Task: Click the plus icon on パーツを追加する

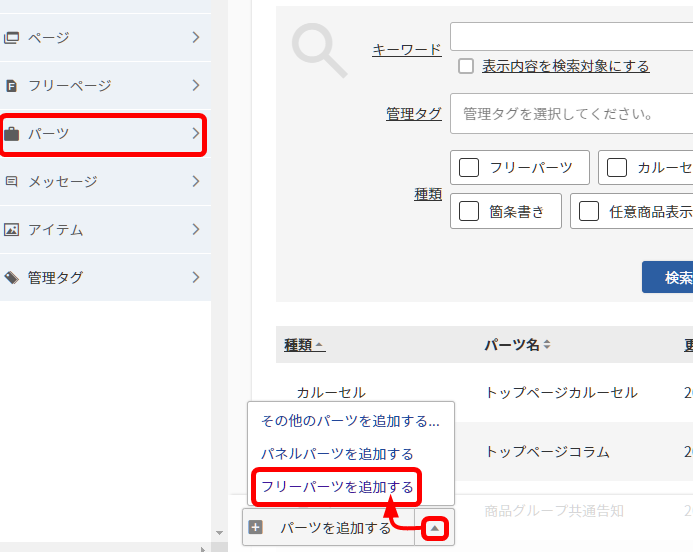Action: 256,527
